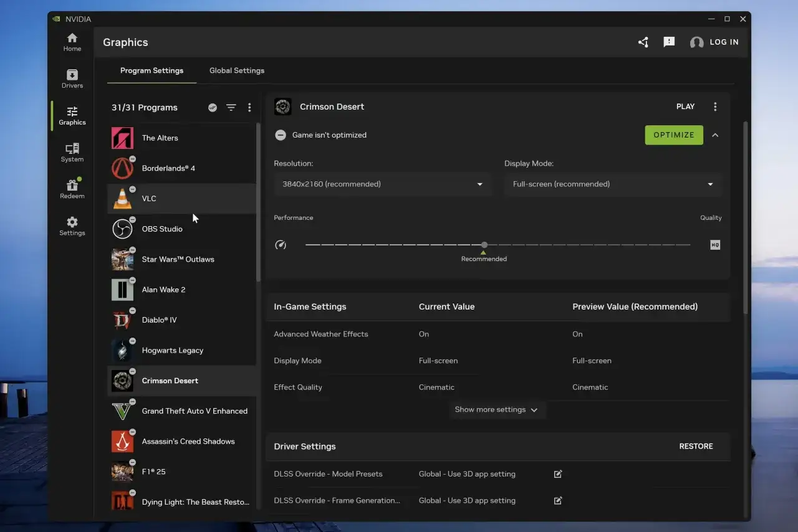This screenshot has height=532, width=798.
Task: Open the feedback icon in the header
Action: pyautogui.click(x=669, y=42)
